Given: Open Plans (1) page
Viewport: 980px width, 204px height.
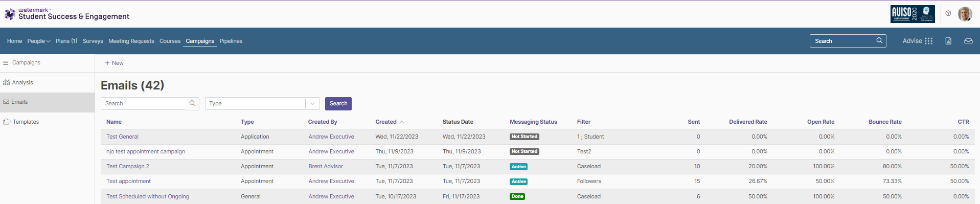Looking at the screenshot, I should pyautogui.click(x=66, y=41).
